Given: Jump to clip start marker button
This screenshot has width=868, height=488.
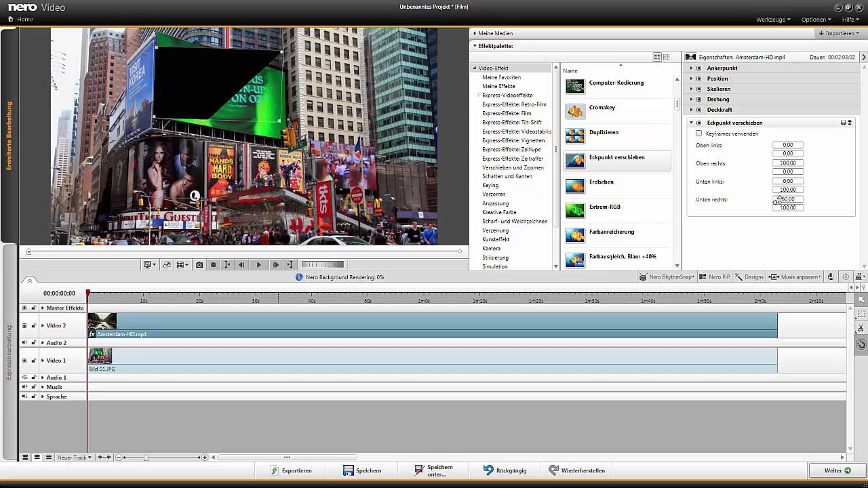Looking at the screenshot, I should click(x=227, y=265).
